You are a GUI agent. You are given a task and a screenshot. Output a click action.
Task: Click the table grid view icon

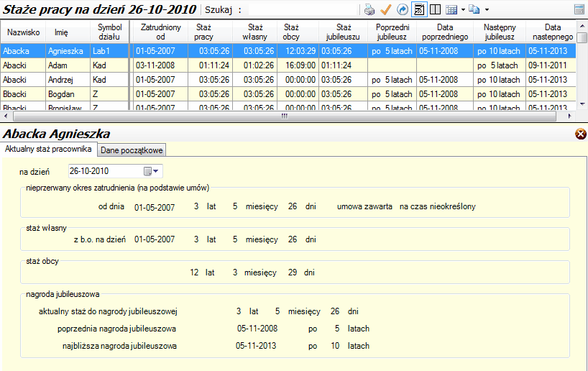tap(451, 9)
